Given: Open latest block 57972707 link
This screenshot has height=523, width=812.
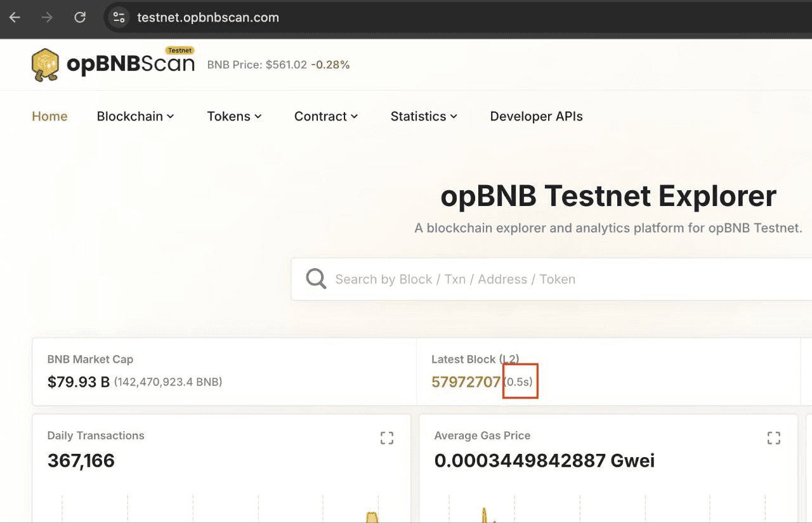Looking at the screenshot, I should coord(466,382).
